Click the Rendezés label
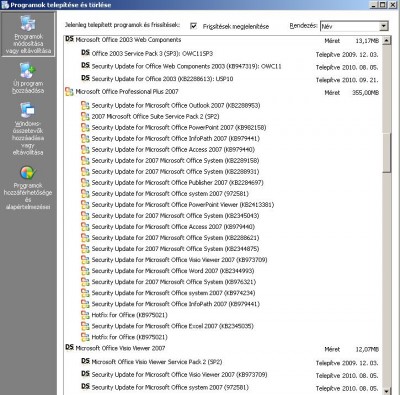Viewport: 400px width, 395px height. 303,26
